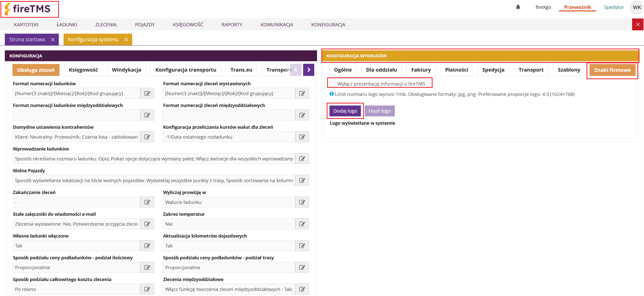Click the notification bell icon
The image size is (644, 296).
coord(518,7)
